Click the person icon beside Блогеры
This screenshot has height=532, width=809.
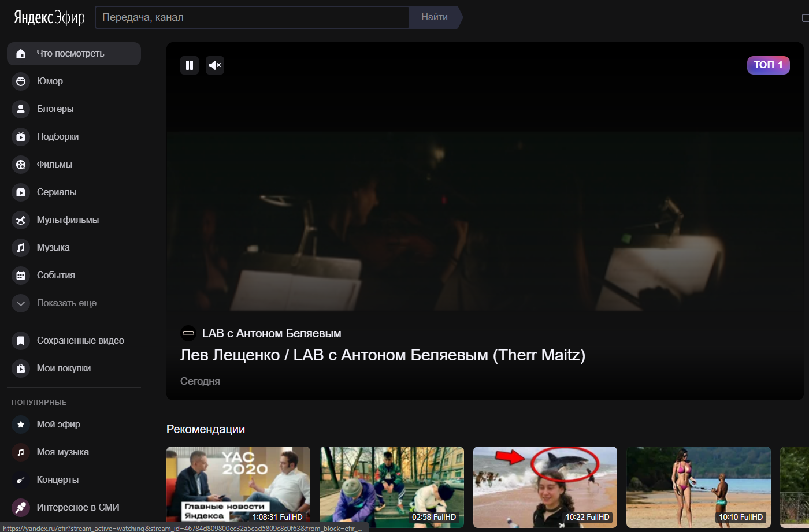point(21,109)
